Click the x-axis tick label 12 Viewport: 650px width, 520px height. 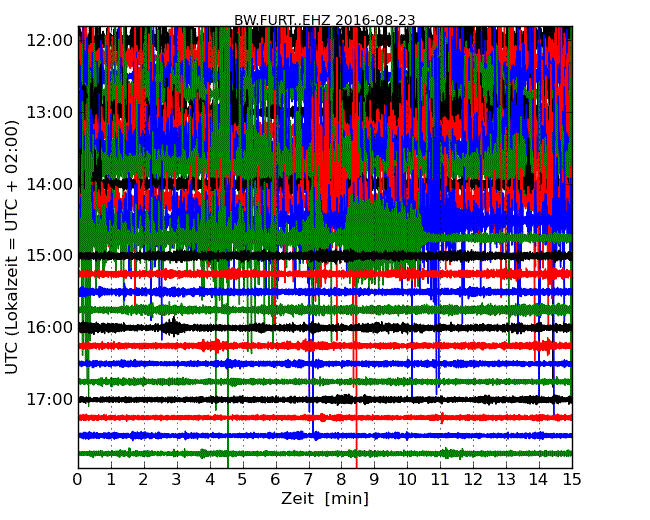pyautogui.click(x=473, y=480)
